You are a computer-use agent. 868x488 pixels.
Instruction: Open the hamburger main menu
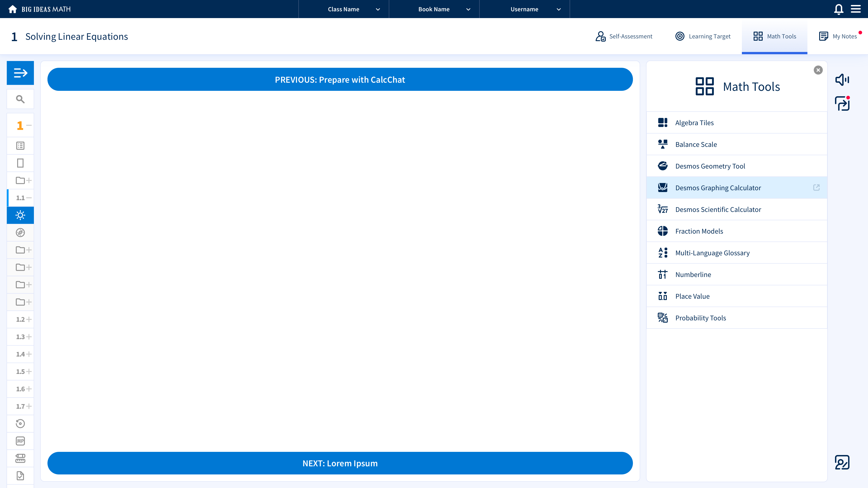pyautogui.click(x=856, y=9)
